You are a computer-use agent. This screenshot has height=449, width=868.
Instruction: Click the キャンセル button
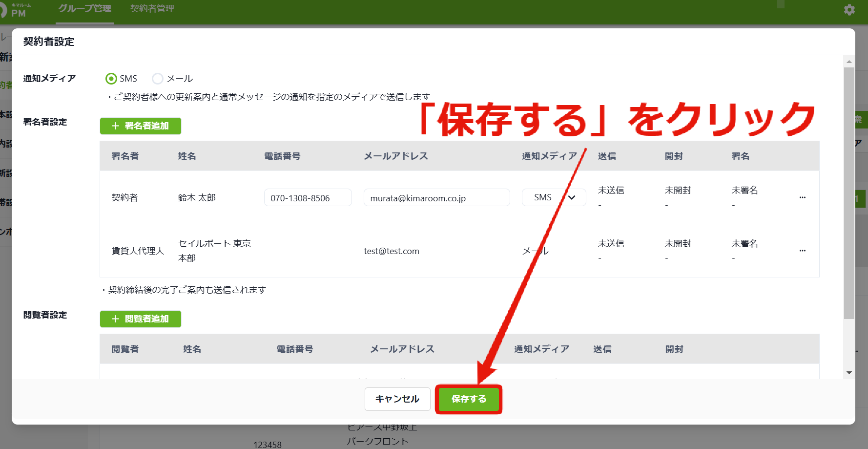397,399
